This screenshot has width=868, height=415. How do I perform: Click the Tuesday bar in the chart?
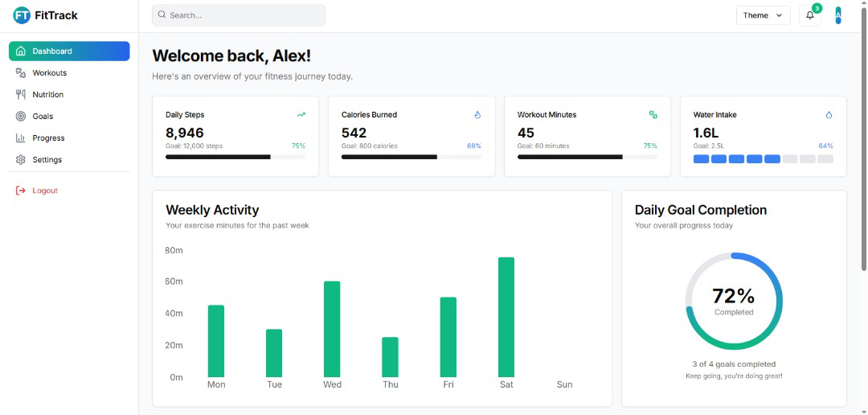(x=274, y=353)
